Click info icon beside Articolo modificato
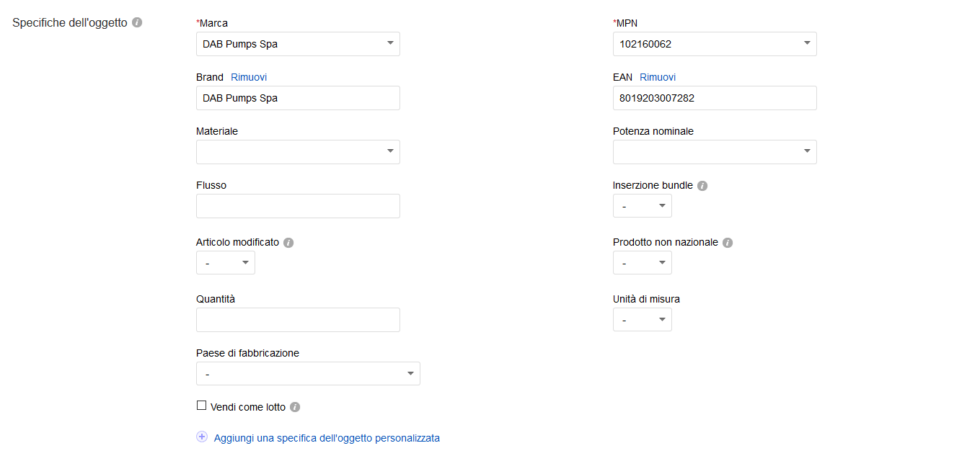The image size is (980, 474). pyautogui.click(x=288, y=243)
